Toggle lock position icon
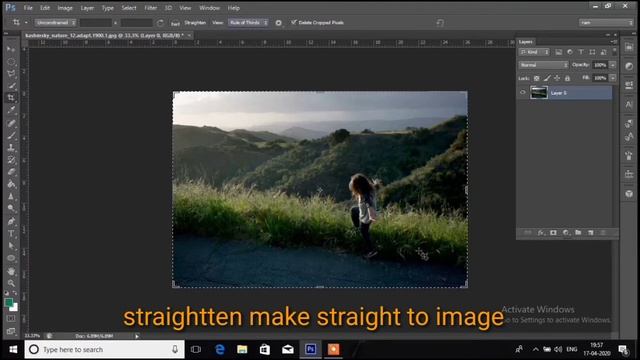 tap(557, 78)
